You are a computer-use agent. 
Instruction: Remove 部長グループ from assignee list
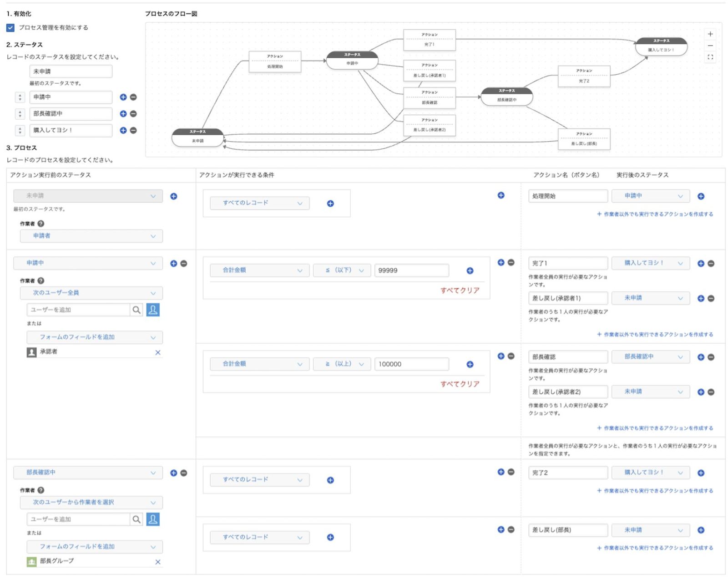158,562
